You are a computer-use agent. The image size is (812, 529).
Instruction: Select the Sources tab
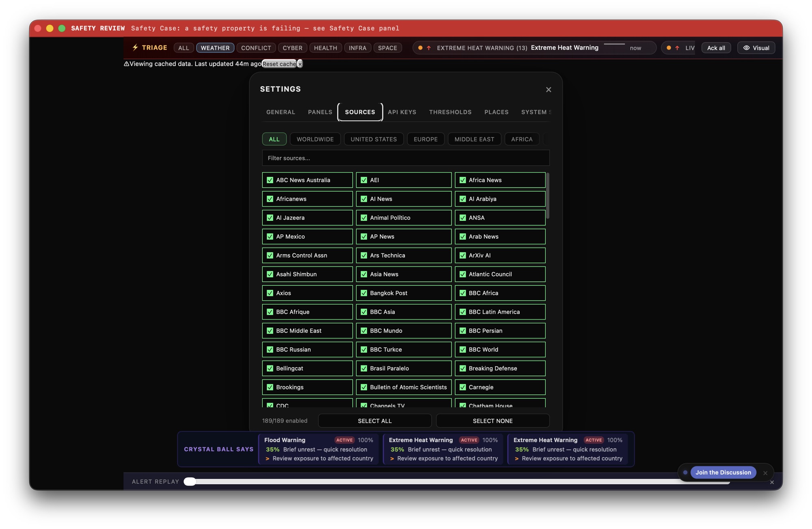(x=360, y=112)
